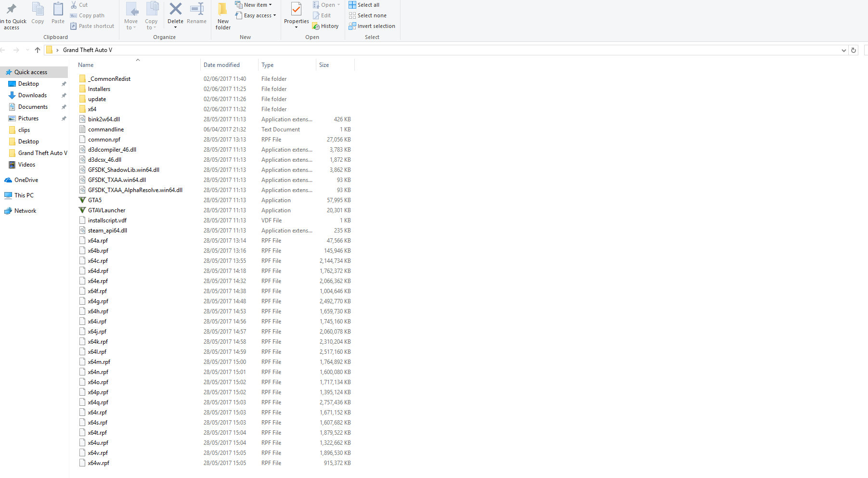Select Quick access in navigation pane
868x478 pixels.
pyautogui.click(x=34, y=72)
